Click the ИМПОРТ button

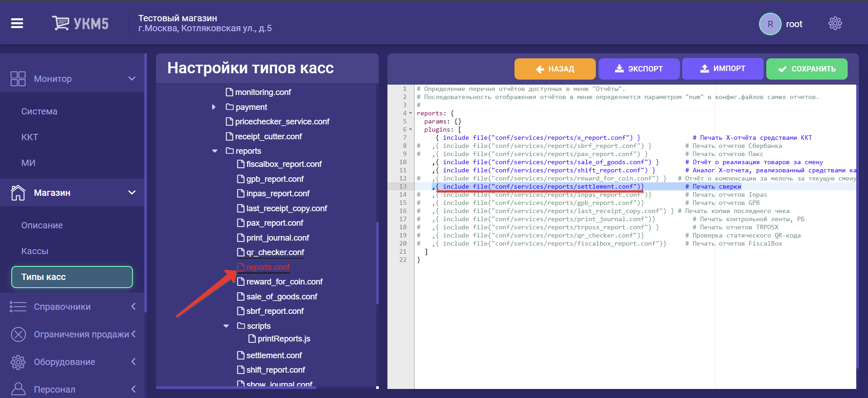coord(723,69)
